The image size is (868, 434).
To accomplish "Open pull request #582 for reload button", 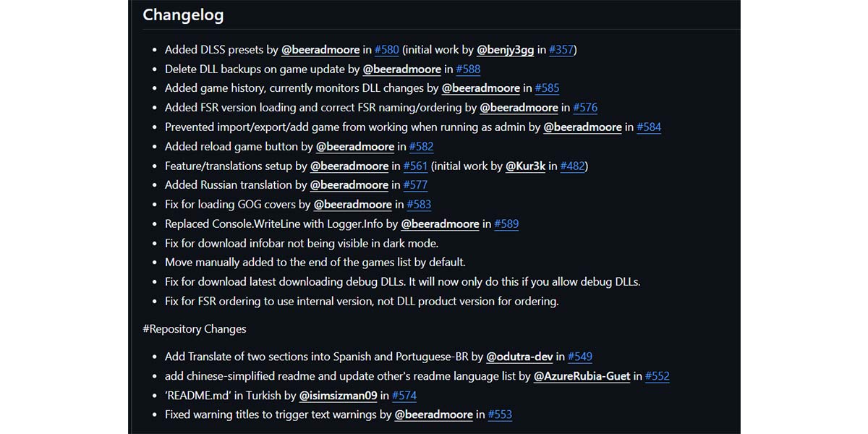I will pos(422,147).
